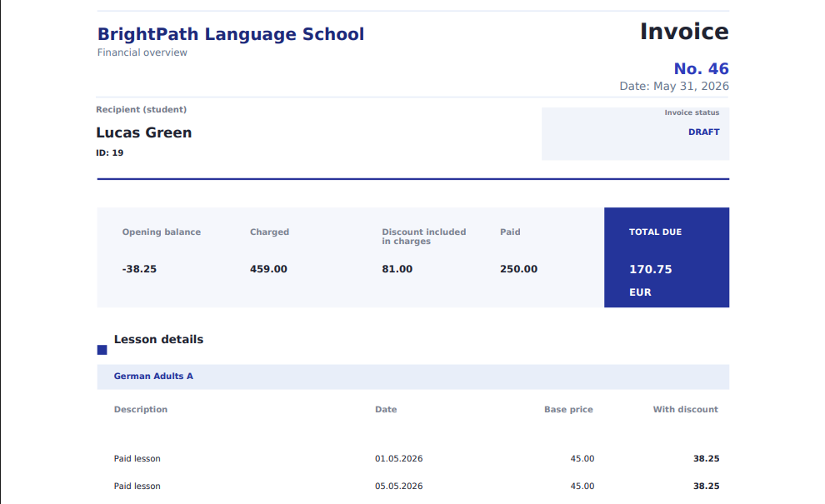Click the With discount column header
This screenshot has height=504, width=825.
685,409
